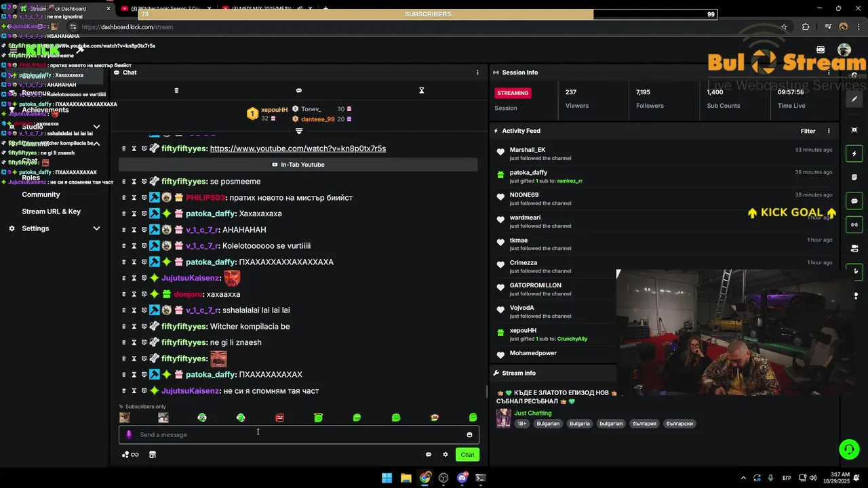Viewport: 868px width, 488px height.
Task: Click xepouHH on the gifter leaderboard
Action: point(274,109)
